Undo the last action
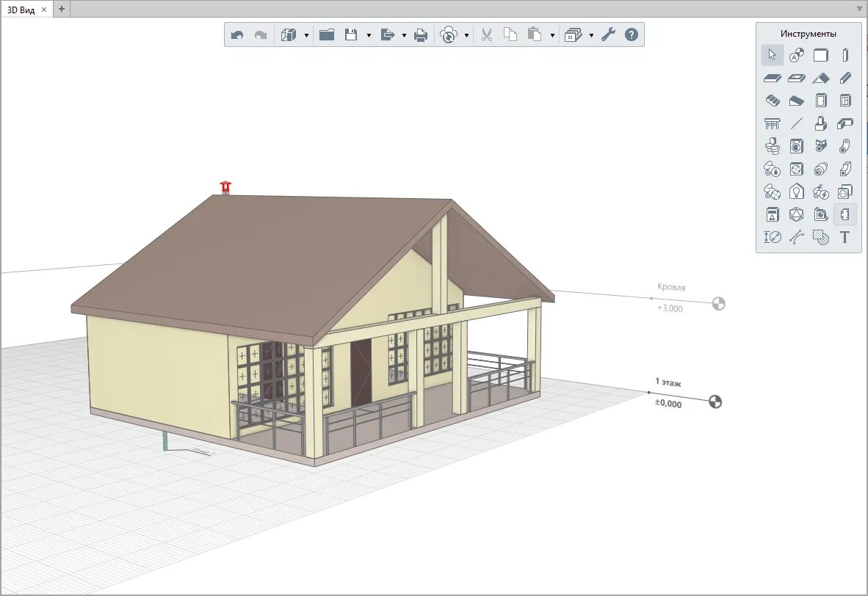This screenshot has height=596, width=868. coord(237,35)
